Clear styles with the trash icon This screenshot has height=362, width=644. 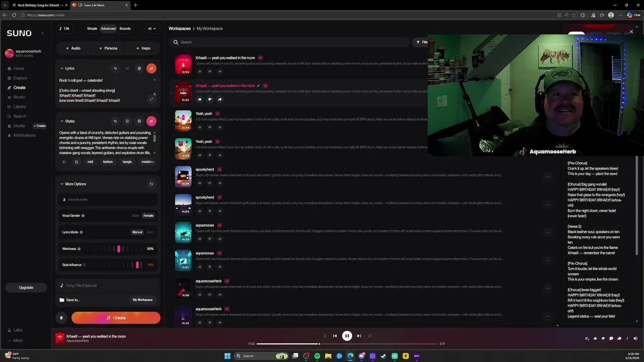coord(139,121)
